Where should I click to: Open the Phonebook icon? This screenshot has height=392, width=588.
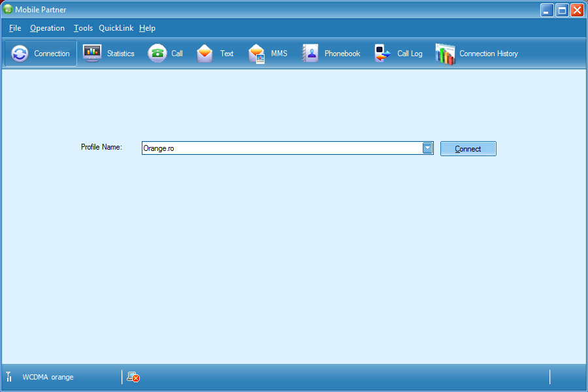310,54
